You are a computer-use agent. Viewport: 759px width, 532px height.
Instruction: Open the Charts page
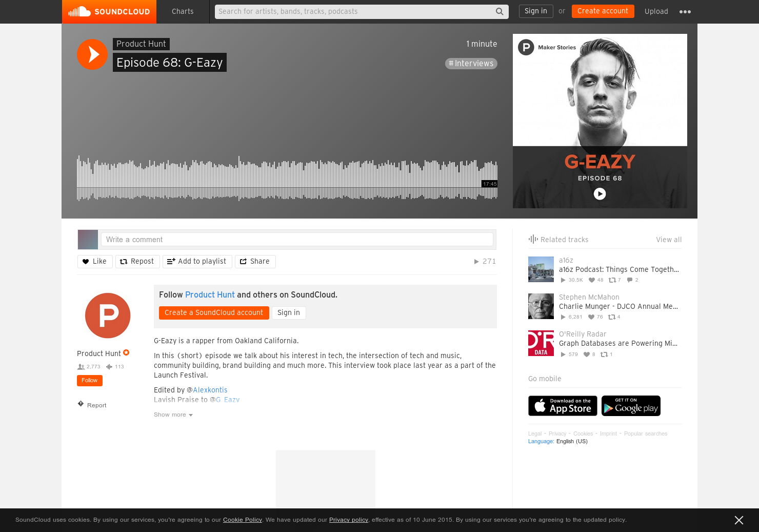[183, 11]
